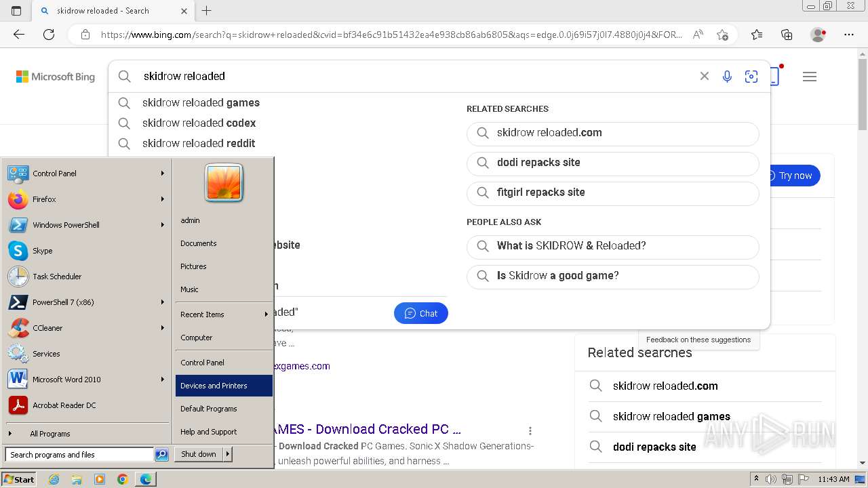Select suggestion skidrow reloaded codex
Viewport: 868px width, 488px height.
click(278, 123)
